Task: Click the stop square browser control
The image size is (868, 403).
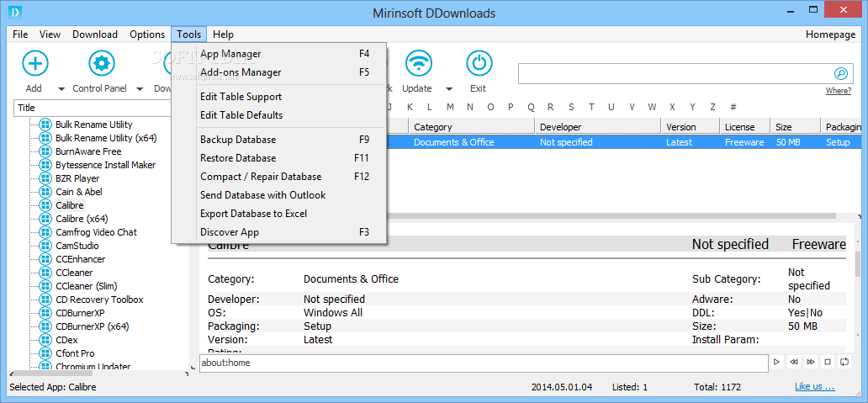Action: click(x=828, y=362)
